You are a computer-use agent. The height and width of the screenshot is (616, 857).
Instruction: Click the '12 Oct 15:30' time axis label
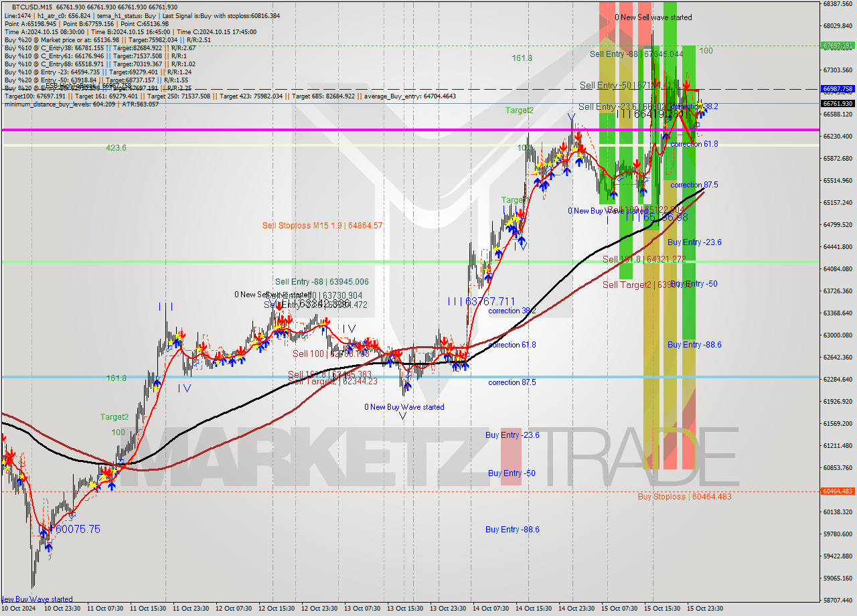277,609
